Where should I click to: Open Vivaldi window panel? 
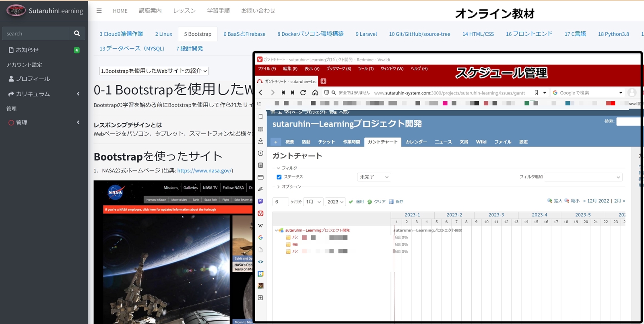(260, 177)
